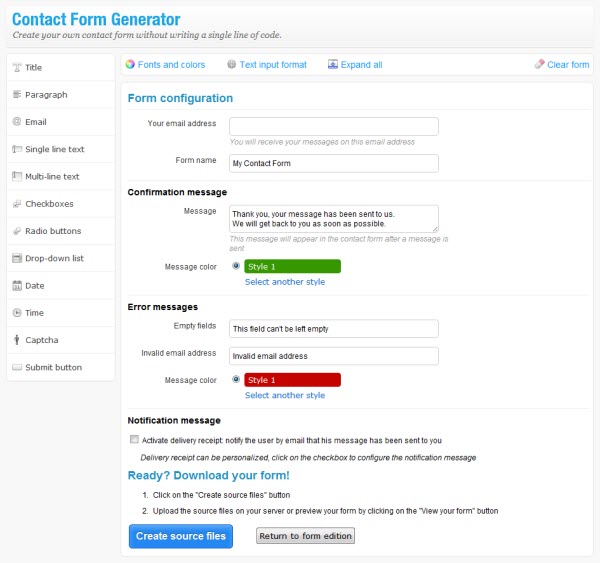Select the green Style 1 radio button
The height and width of the screenshot is (563, 600).
pyautogui.click(x=236, y=266)
